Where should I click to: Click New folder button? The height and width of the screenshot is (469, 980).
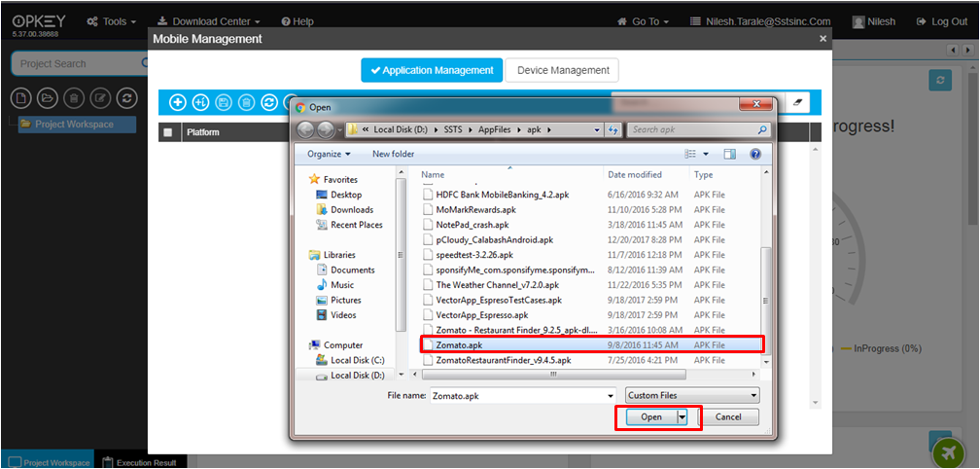393,154
